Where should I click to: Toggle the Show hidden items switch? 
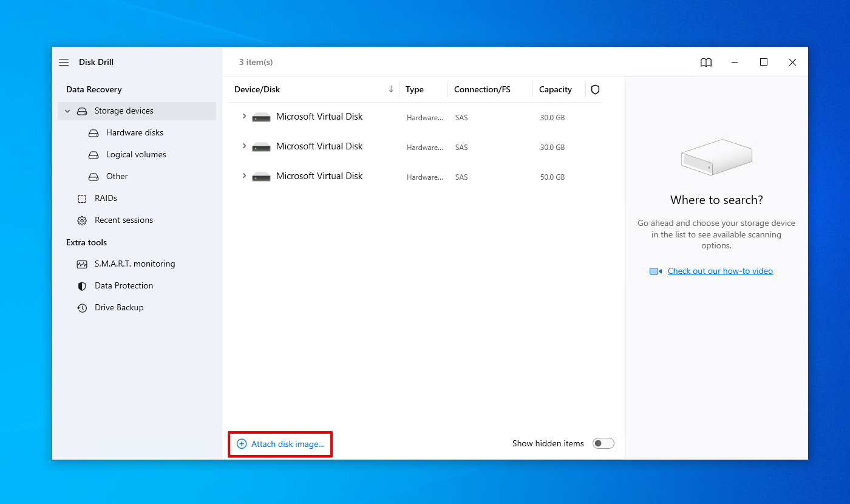click(x=603, y=443)
